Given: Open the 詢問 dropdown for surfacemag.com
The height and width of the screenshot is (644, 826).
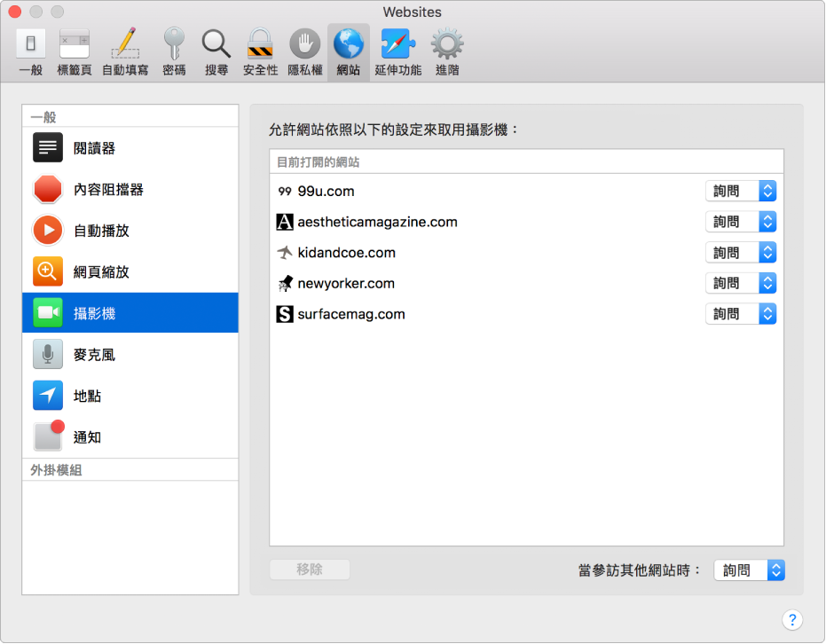Looking at the screenshot, I should tap(741, 314).
